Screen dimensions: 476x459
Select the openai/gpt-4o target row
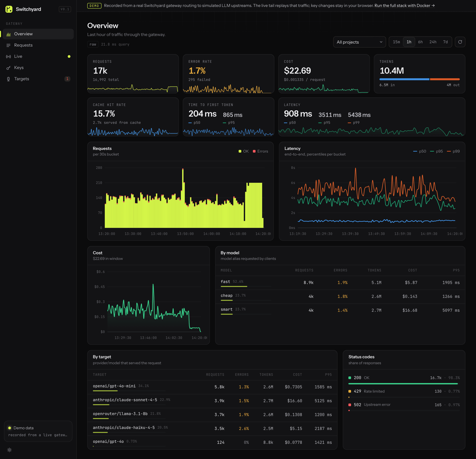pos(212,442)
